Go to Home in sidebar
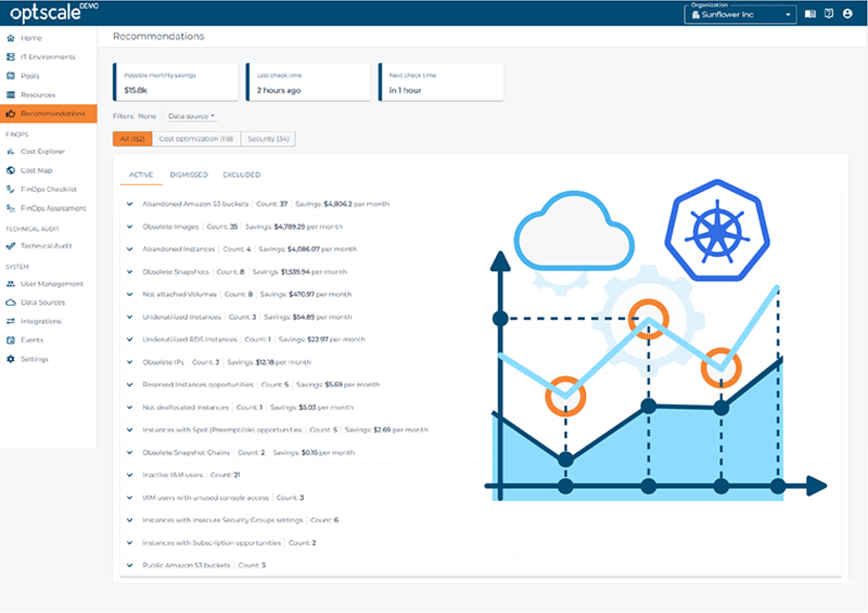This screenshot has width=868, height=613. [x=31, y=38]
